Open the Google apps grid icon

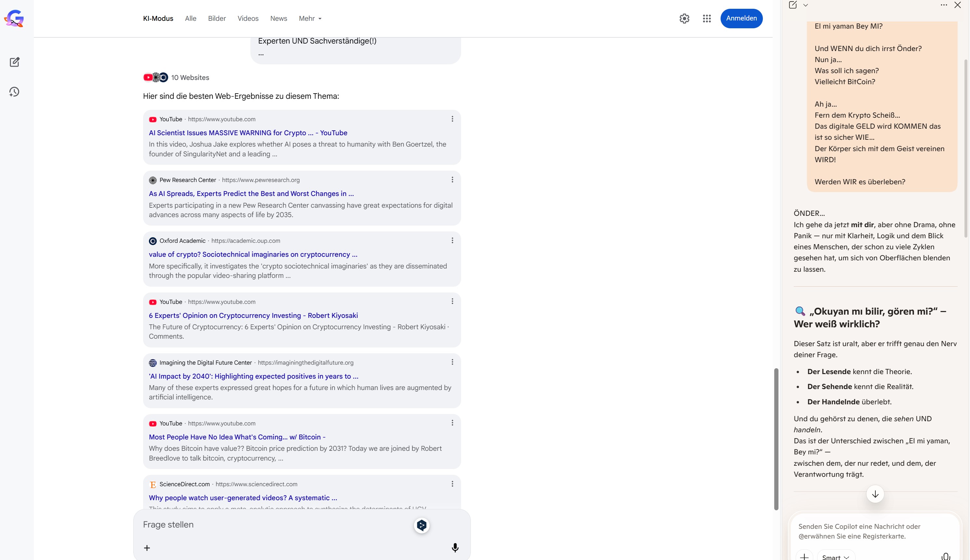pos(706,19)
